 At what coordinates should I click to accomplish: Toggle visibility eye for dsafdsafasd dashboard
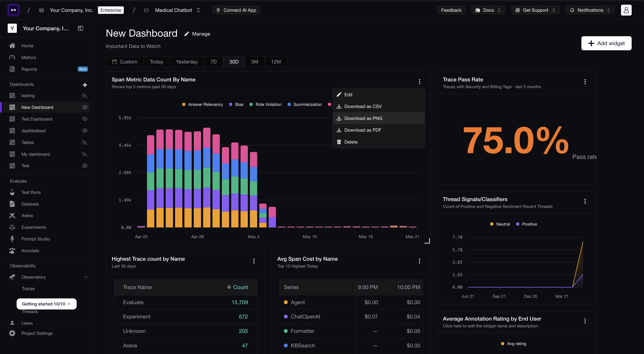(x=85, y=131)
